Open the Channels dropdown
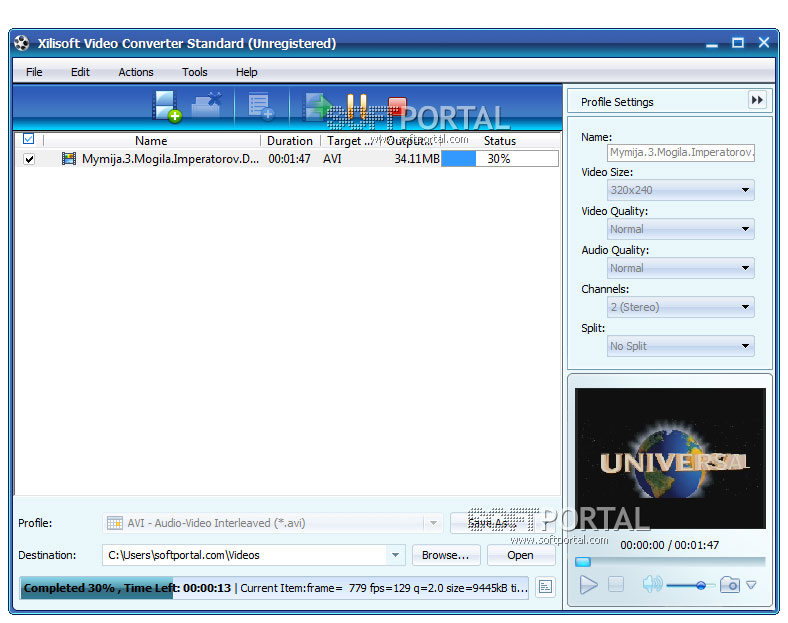The image size is (788, 623). (x=681, y=307)
